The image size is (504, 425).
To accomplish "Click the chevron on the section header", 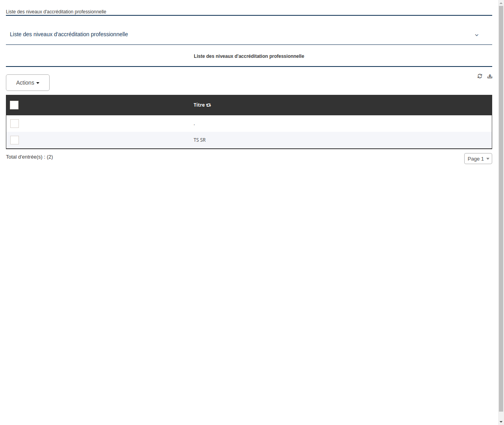I will (x=476, y=35).
